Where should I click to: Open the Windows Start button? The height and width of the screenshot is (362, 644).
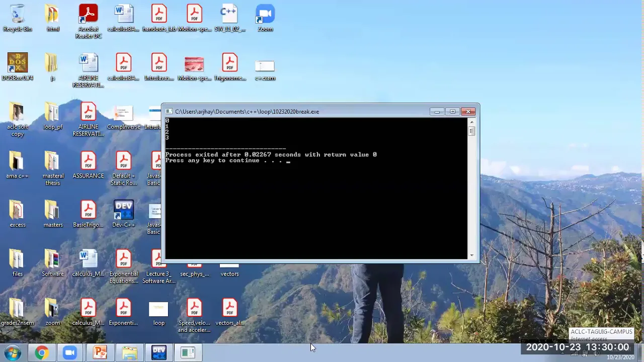pyautogui.click(x=13, y=353)
